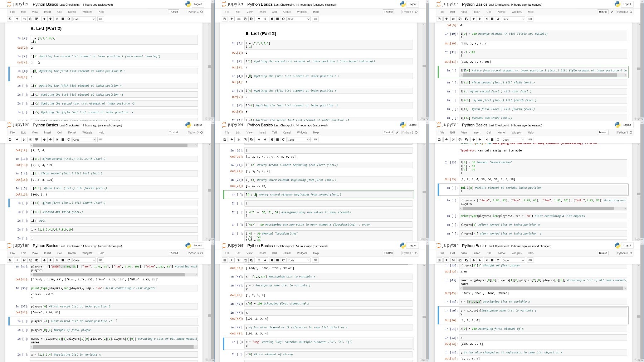Move cell down in notebook containing In [35]
644x362 pixels.
click(x=50, y=260)
